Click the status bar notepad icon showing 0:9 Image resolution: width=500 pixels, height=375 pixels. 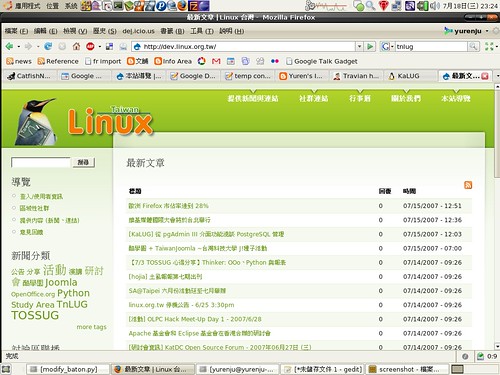[480, 356]
